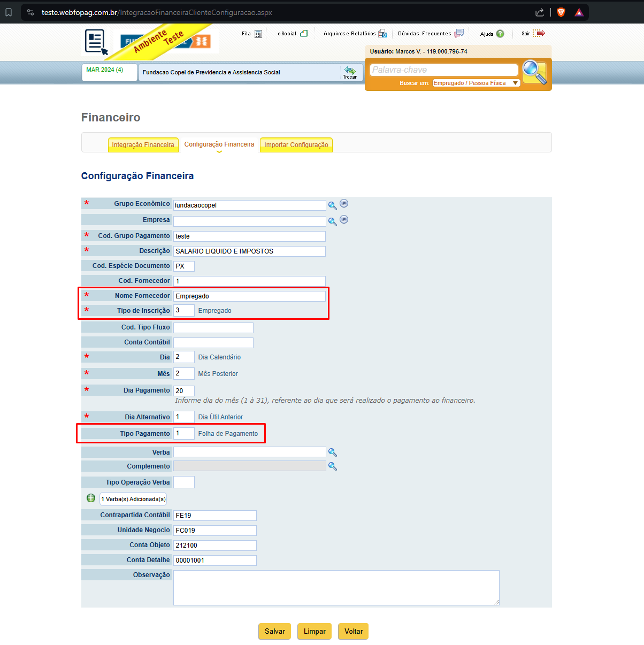Screen dimensions: 644x645
Task: Click the green add verba plus icon
Action: [91, 498]
